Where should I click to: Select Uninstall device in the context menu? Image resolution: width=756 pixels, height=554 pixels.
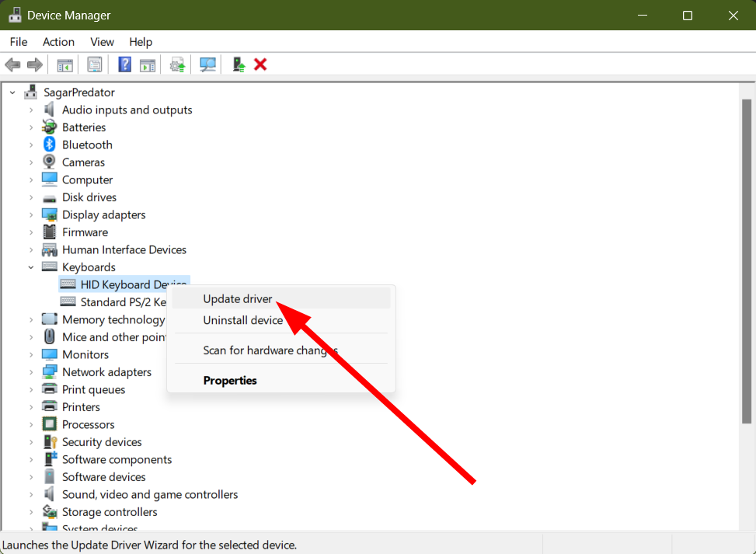point(242,320)
